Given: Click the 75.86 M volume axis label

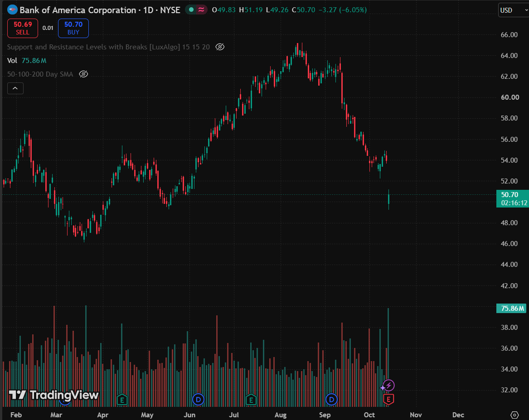Looking at the screenshot, I should (511, 309).
